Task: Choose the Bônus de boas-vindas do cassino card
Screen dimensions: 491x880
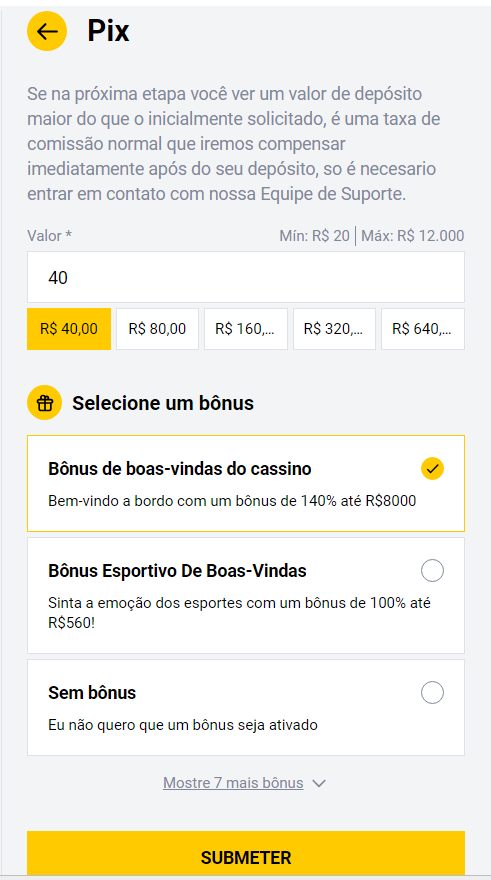Action: pos(246,483)
